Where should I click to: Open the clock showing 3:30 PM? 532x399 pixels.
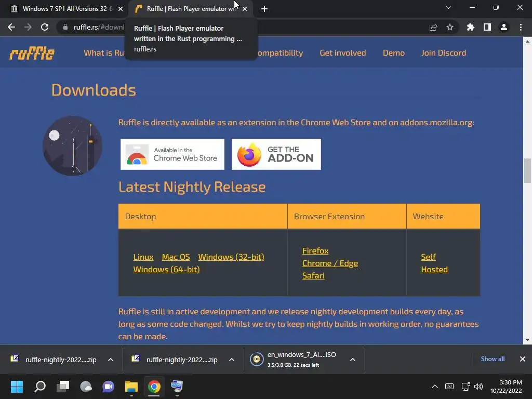(x=506, y=387)
